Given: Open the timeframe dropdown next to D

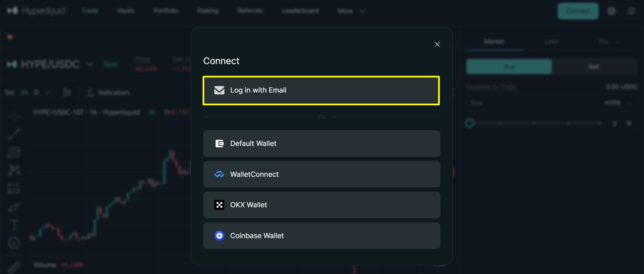Looking at the screenshot, I should (x=48, y=92).
